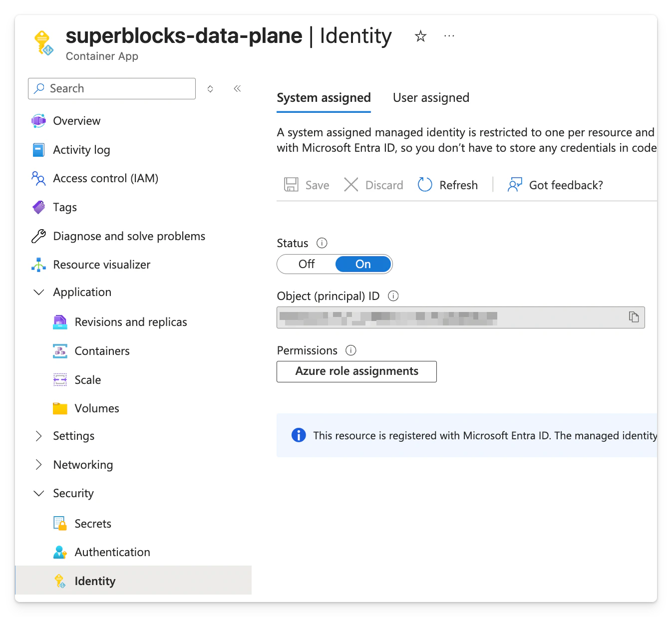Expand the Settings section
This screenshot has height=617, width=672.
click(39, 436)
